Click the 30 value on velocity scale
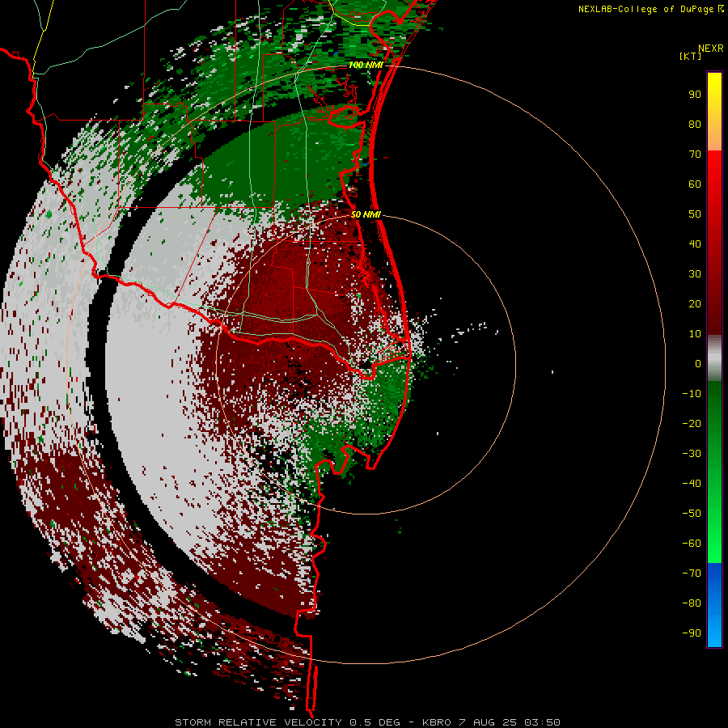 [695, 274]
